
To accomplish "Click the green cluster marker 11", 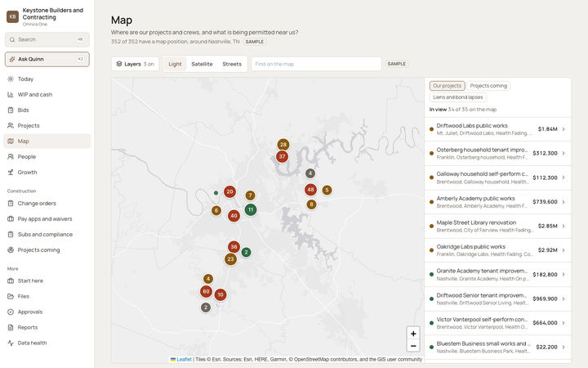I will [x=251, y=209].
